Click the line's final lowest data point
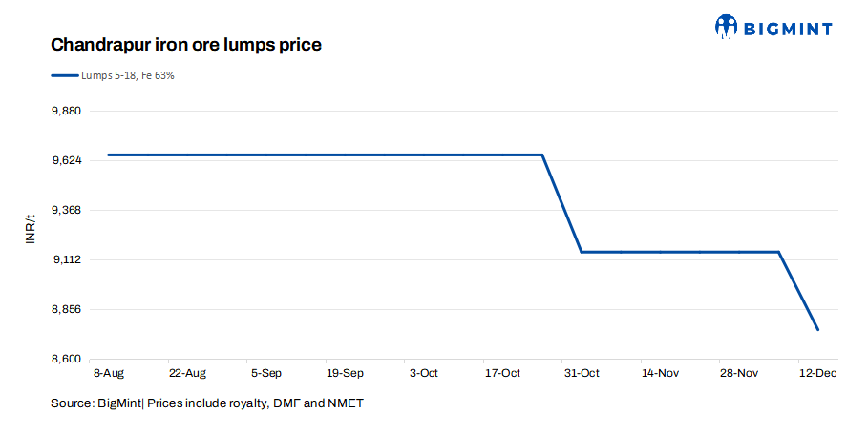This screenshot has width=868, height=434. tap(818, 330)
